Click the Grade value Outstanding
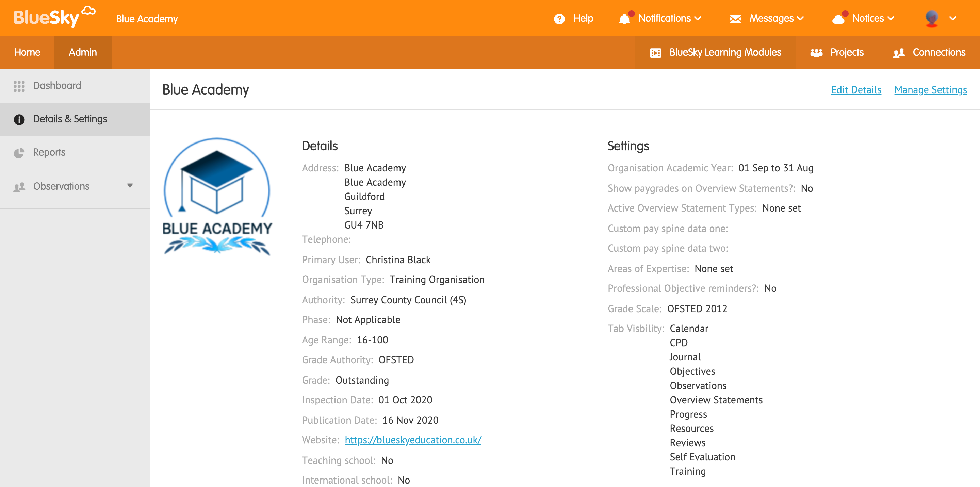The width and height of the screenshot is (980, 487). click(362, 381)
